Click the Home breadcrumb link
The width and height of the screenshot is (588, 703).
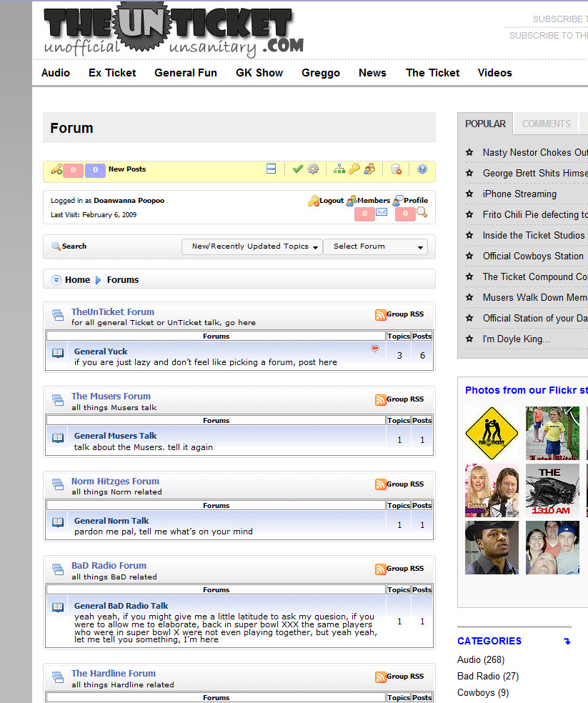point(78,280)
